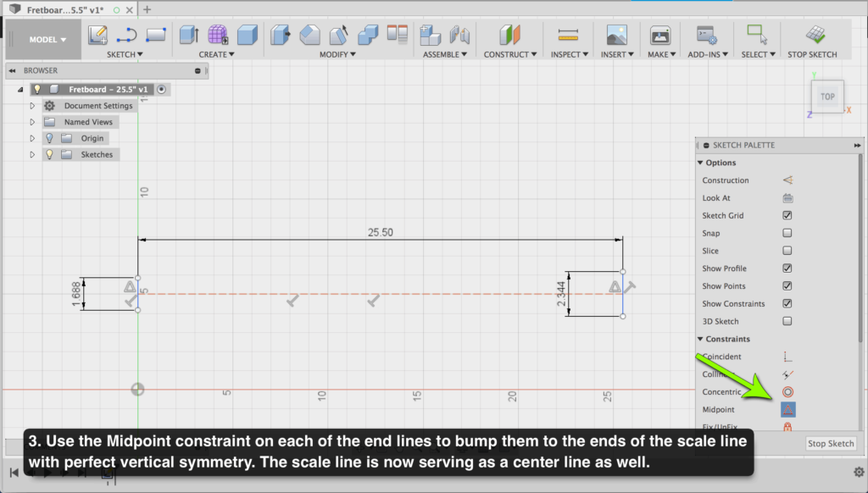Click the Insert image icon
Image resolution: width=868 pixels, height=493 pixels.
616,35
